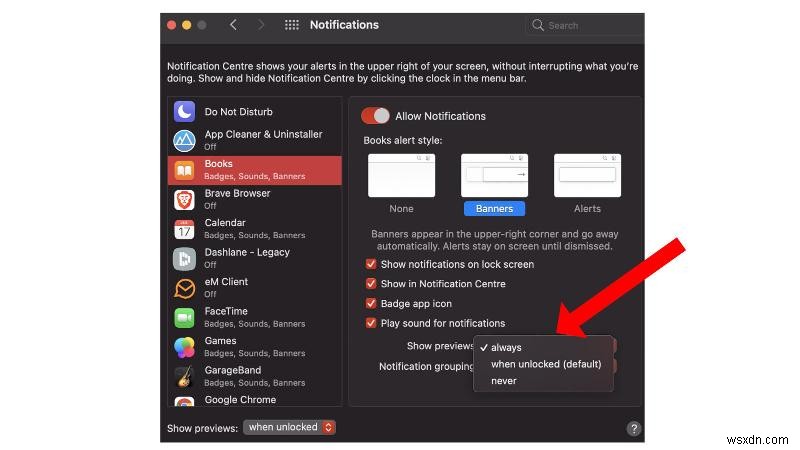Image resolution: width=800 pixels, height=450 pixels.
Task: Select FaceTime in the app list
Action: (x=255, y=318)
